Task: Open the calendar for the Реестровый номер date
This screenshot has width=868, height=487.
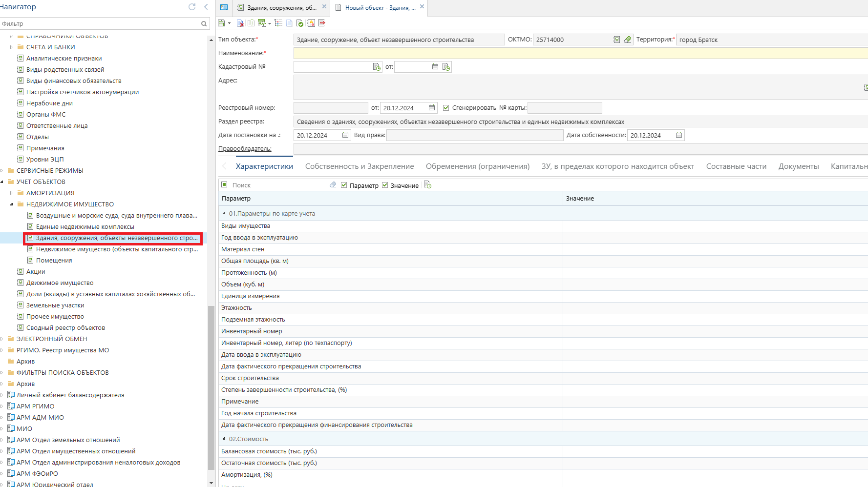Action: pos(432,108)
